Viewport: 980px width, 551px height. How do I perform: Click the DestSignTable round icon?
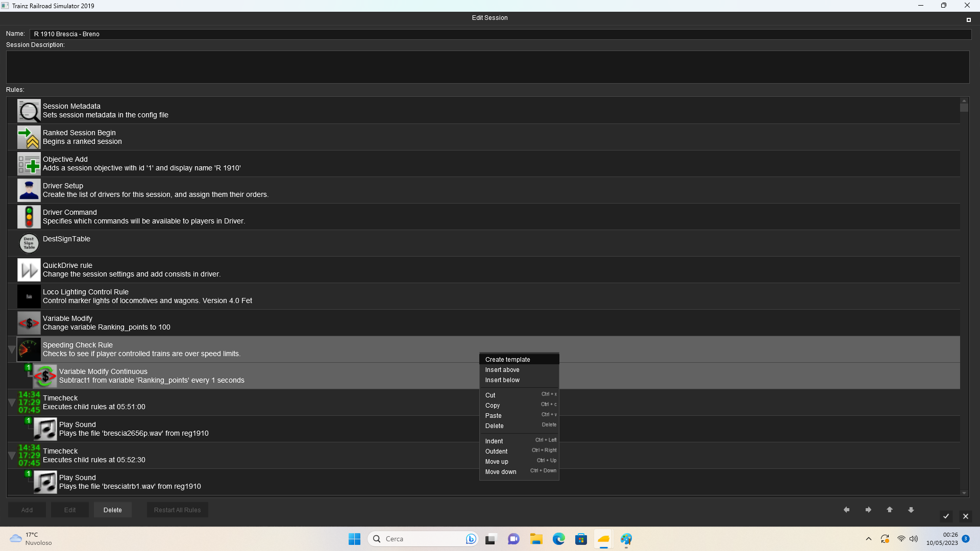29,243
